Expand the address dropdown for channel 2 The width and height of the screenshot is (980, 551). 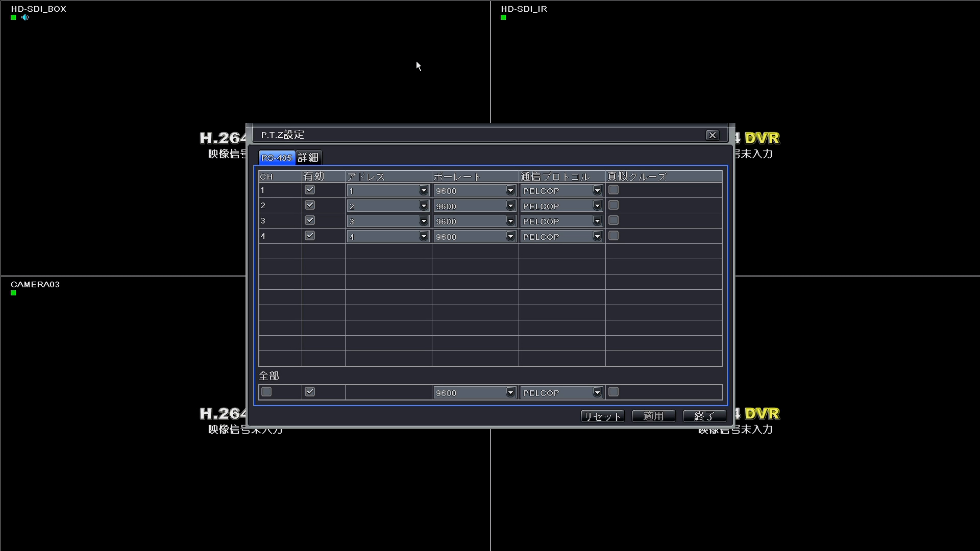pos(423,205)
